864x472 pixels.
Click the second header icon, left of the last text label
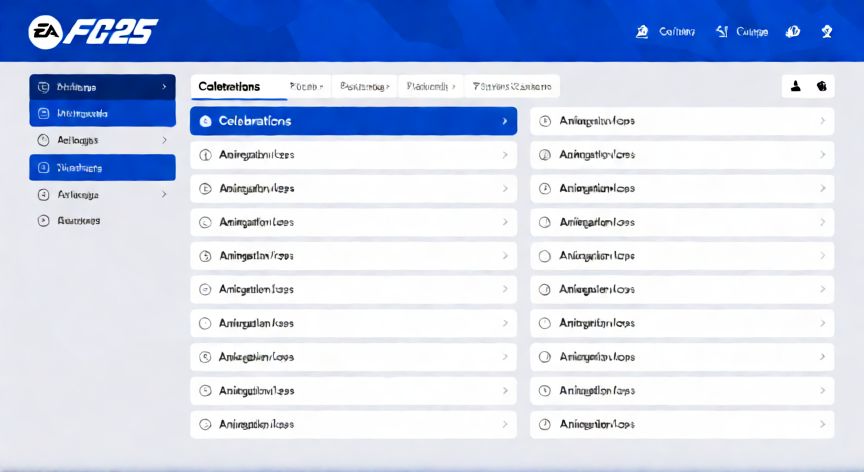722,31
